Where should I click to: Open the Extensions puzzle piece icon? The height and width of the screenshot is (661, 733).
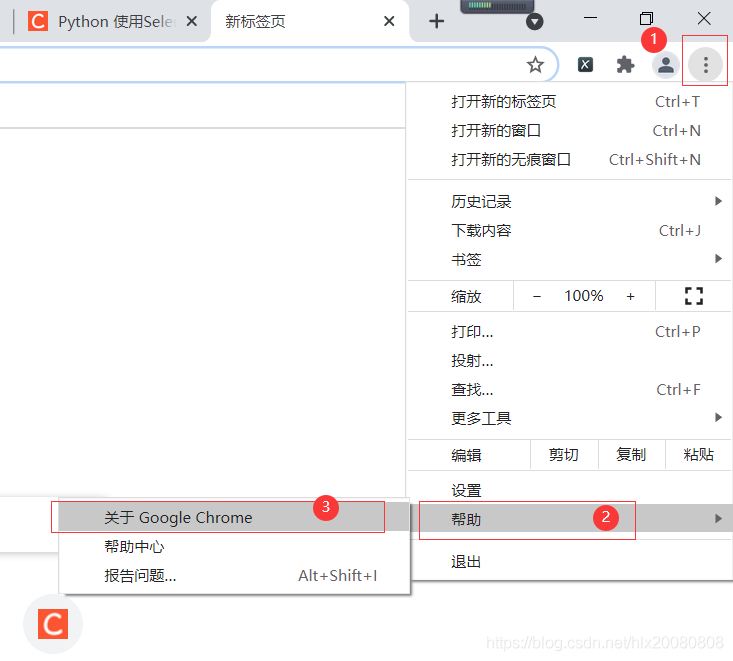(625, 65)
